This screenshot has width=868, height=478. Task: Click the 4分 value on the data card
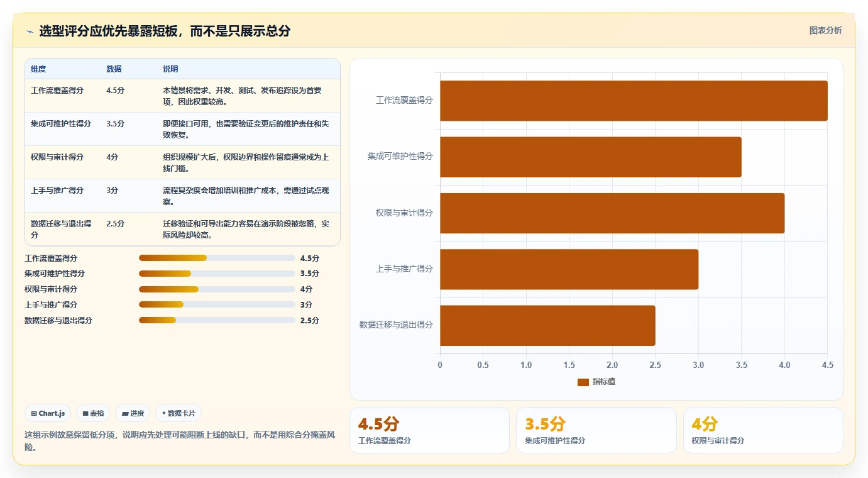point(705,425)
